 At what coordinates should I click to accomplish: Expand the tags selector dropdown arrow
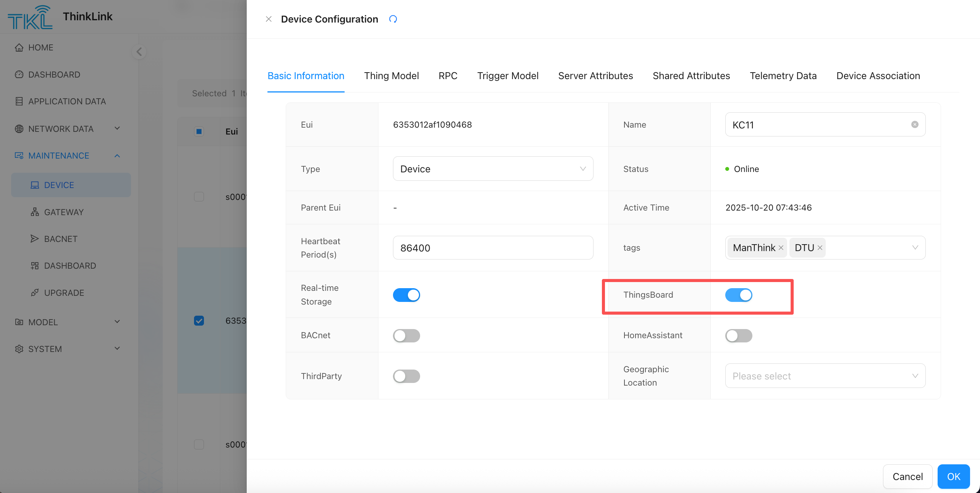click(x=915, y=248)
